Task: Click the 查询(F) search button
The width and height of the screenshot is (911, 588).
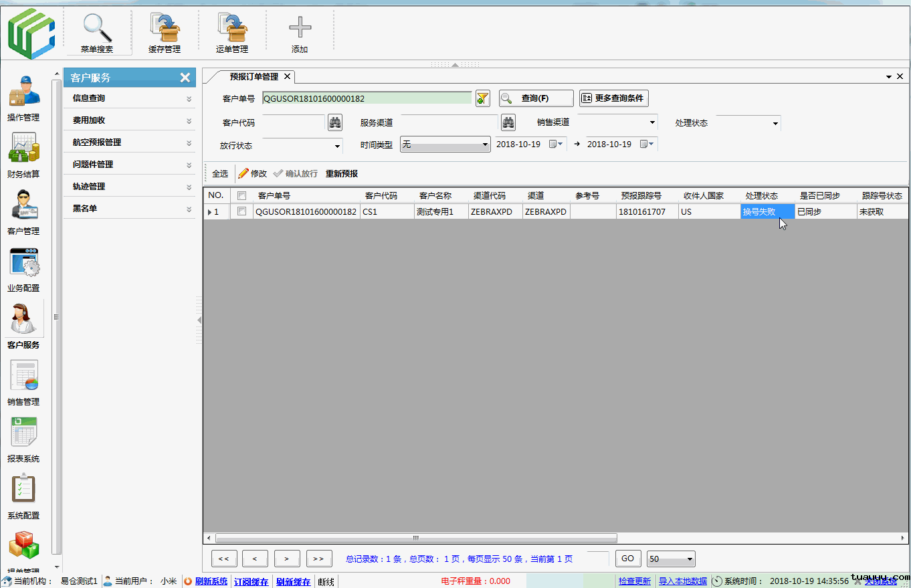Action: (x=536, y=98)
